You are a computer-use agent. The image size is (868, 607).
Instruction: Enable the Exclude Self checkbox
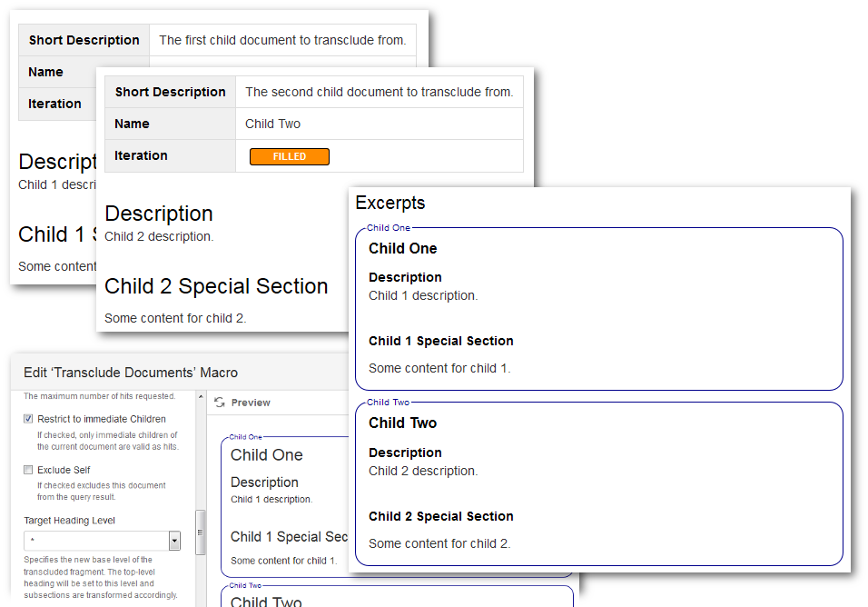[28, 470]
